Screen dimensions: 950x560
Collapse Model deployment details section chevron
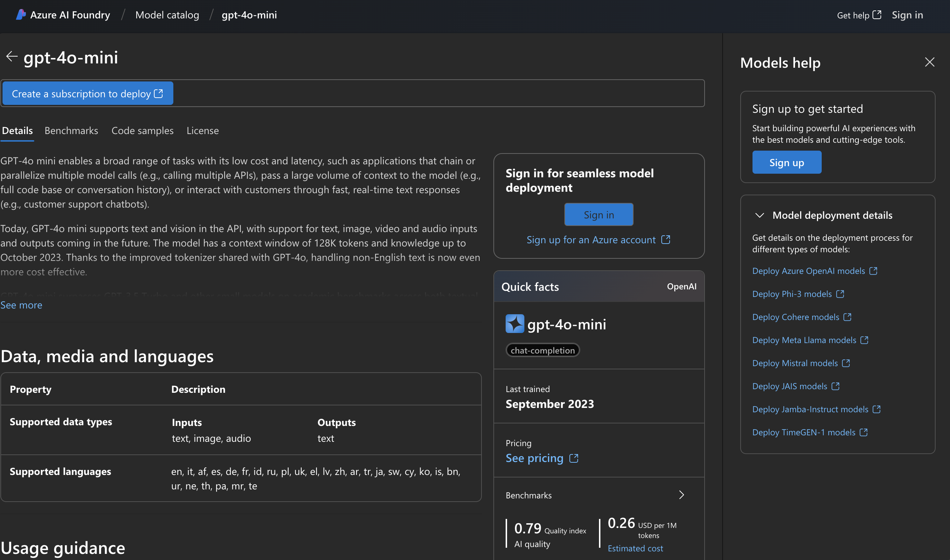coord(759,215)
